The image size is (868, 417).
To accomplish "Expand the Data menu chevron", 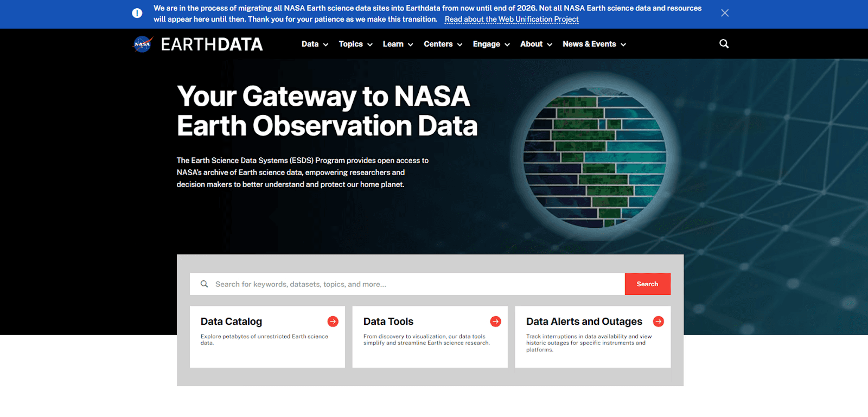I will point(326,44).
